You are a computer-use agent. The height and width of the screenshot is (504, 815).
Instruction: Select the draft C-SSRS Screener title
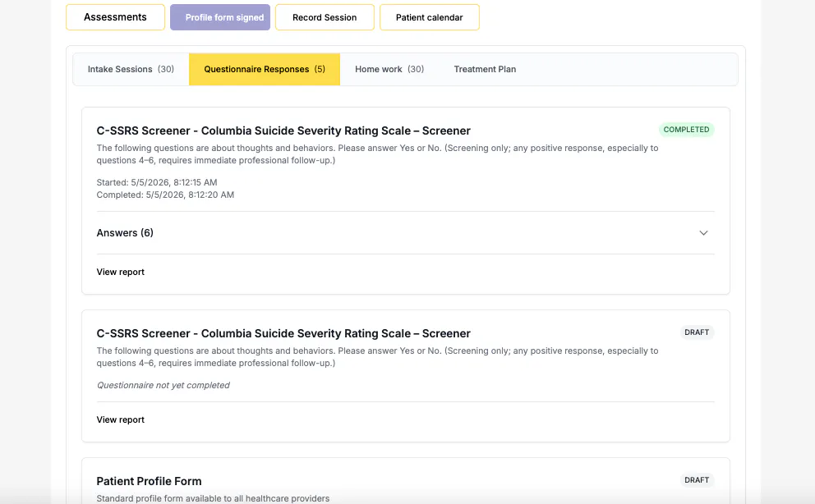click(x=283, y=333)
